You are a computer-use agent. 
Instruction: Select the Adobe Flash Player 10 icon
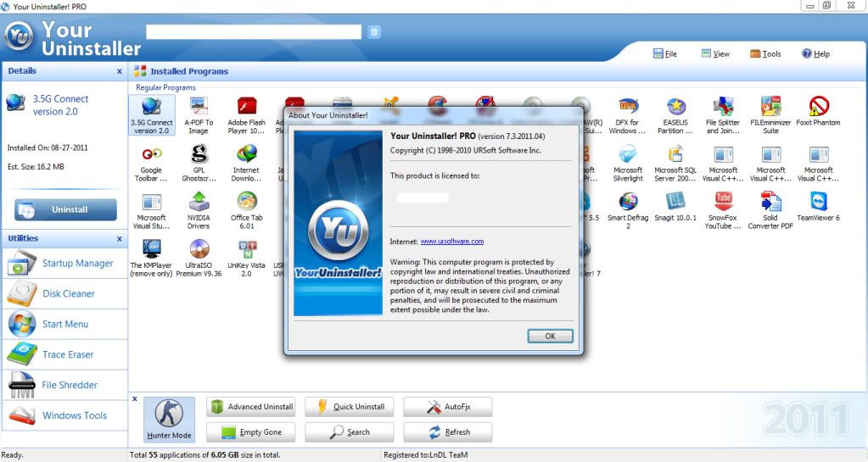pyautogui.click(x=246, y=115)
